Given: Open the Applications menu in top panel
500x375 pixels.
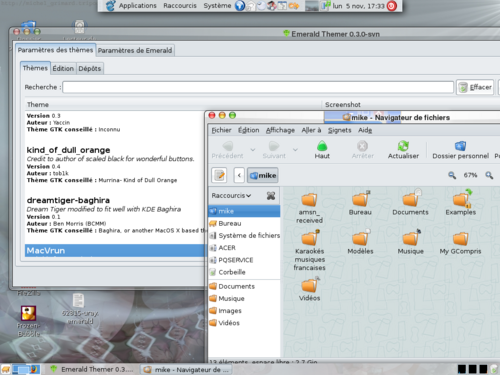Looking at the screenshot, I should click(x=137, y=6).
